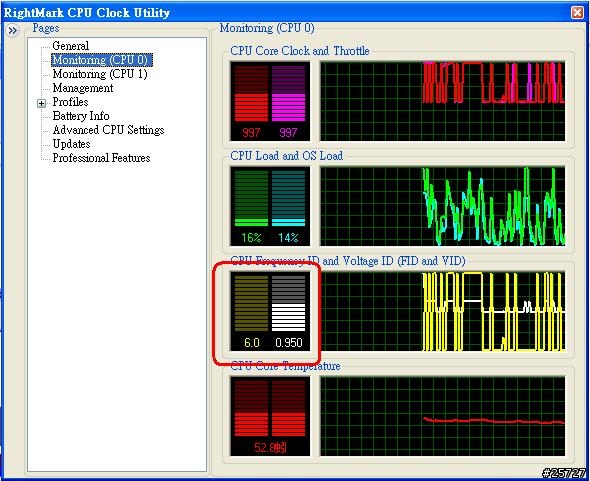Select the Profiles page

[x=70, y=102]
